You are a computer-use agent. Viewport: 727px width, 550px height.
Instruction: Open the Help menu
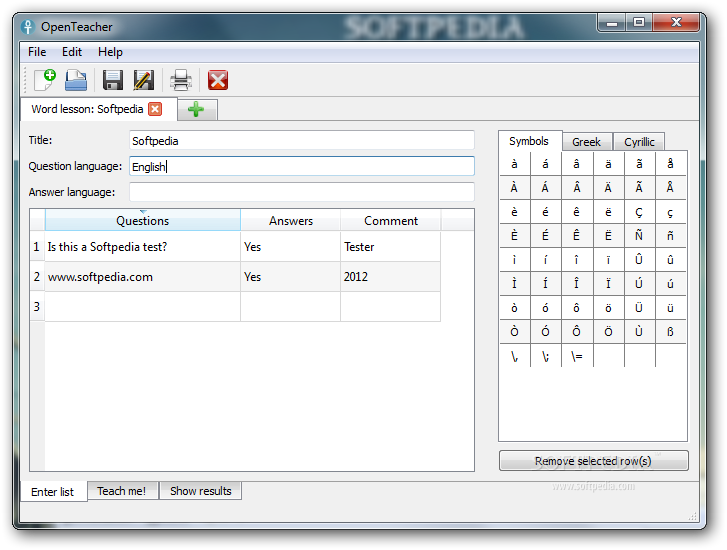tap(110, 52)
